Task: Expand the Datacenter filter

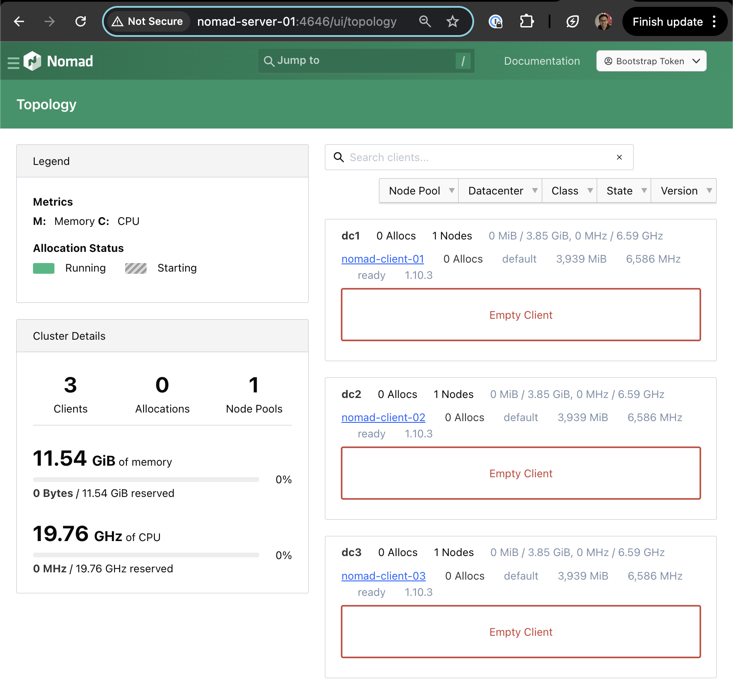Action: point(500,190)
